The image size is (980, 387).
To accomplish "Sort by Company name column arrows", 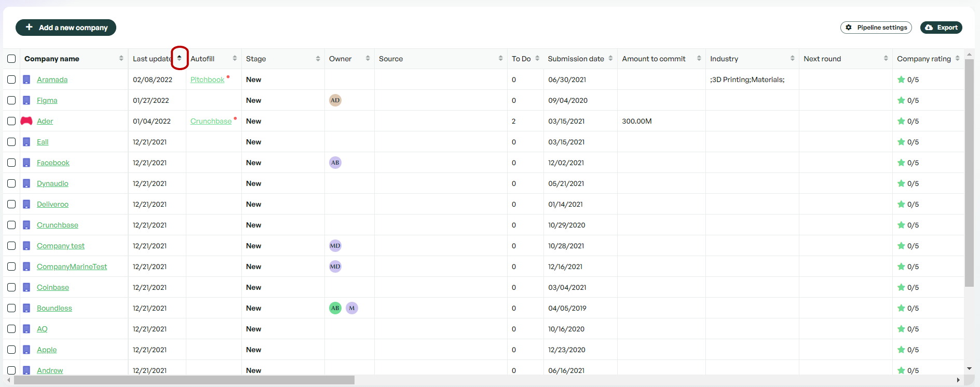I will pyautogui.click(x=121, y=58).
